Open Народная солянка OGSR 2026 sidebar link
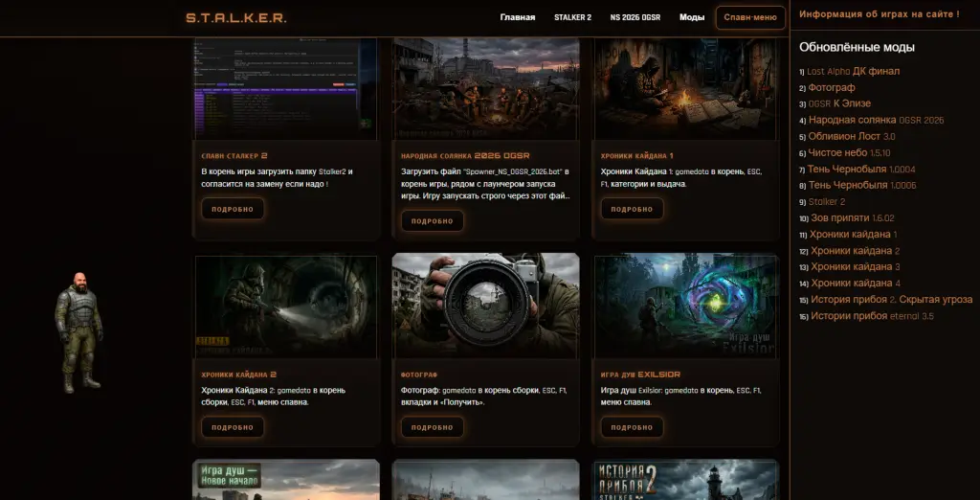 [x=877, y=120]
